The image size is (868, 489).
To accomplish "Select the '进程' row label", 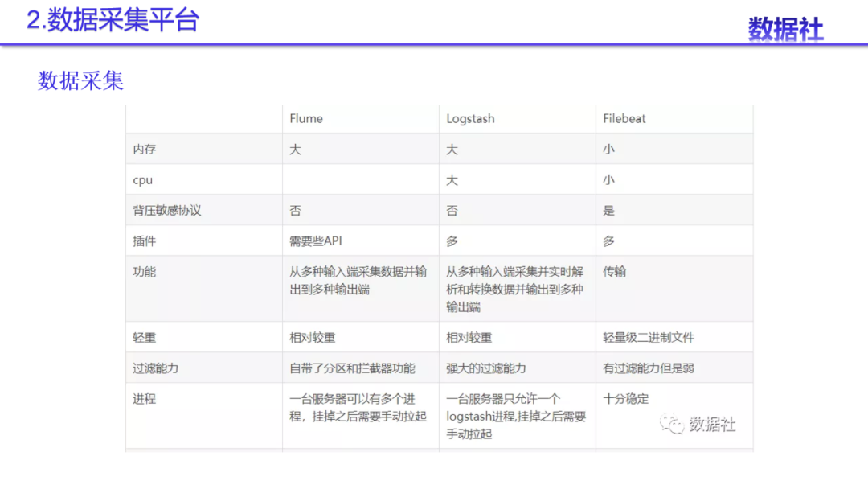I will (145, 399).
